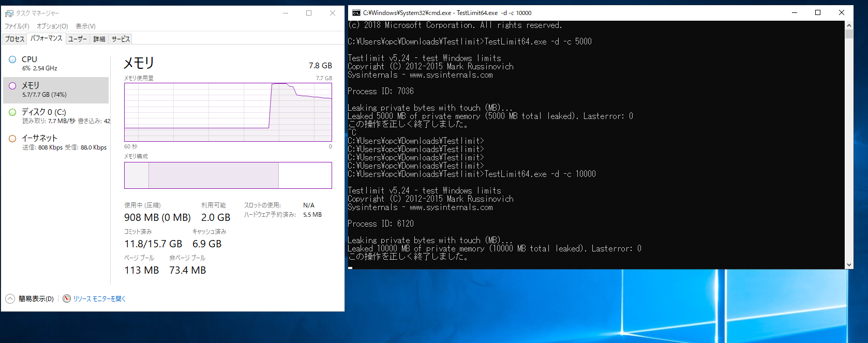Viewport: 868px width, 343px height.
Task: Open the ファイル(F) menu
Action: [17, 26]
